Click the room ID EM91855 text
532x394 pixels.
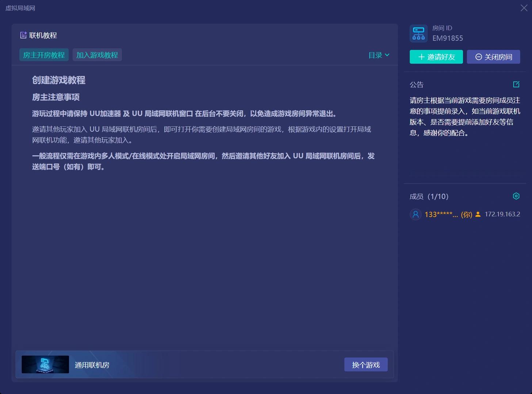[448, 38]
